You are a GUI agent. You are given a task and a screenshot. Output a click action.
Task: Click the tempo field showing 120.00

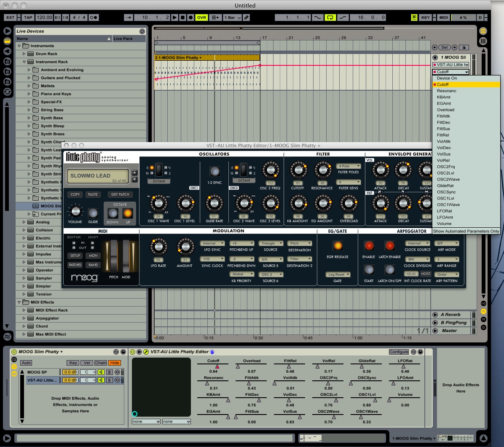pos(44,18)
